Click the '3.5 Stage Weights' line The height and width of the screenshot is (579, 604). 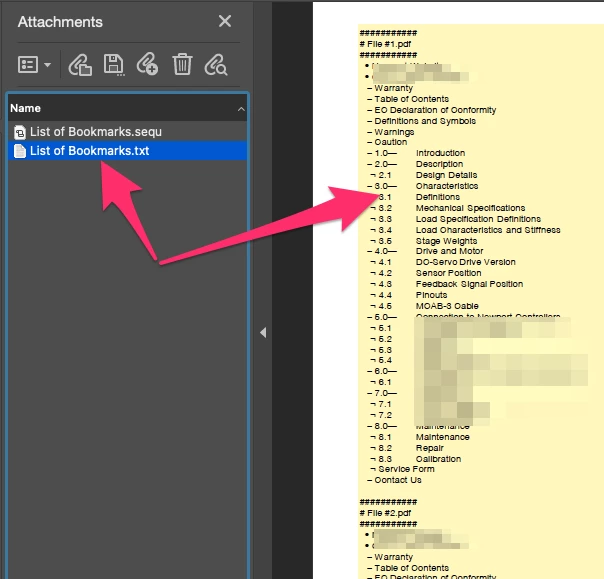pos(424,241)
